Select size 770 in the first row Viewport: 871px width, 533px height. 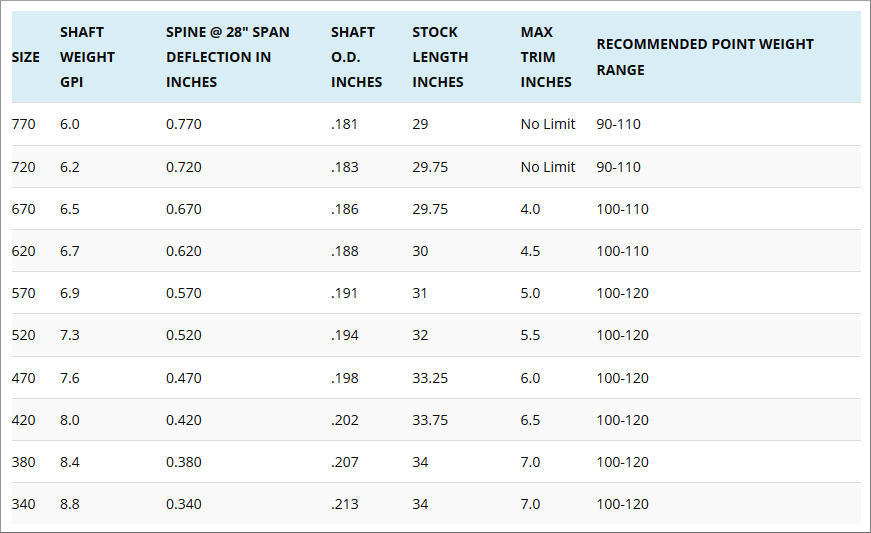click(23, 124)
